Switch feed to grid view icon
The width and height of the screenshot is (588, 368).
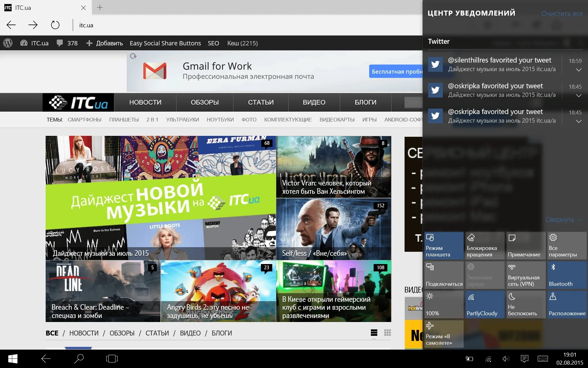click(387, 333)
